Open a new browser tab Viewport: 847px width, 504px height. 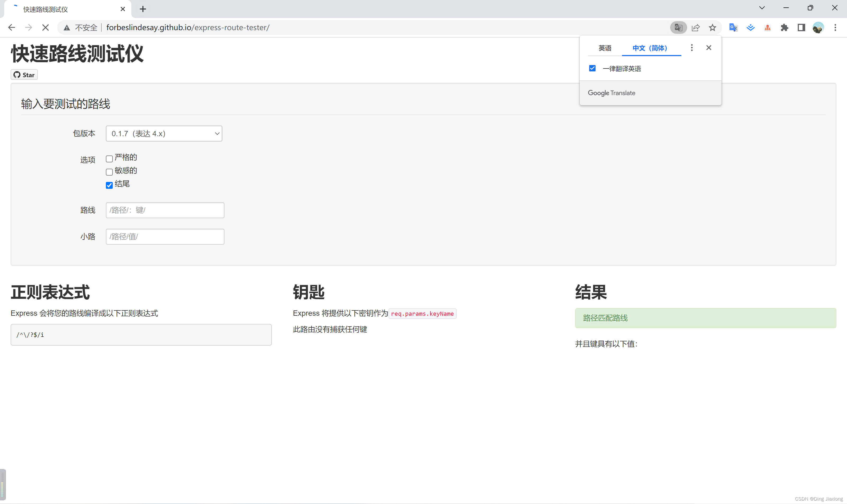tap(143, 9)
